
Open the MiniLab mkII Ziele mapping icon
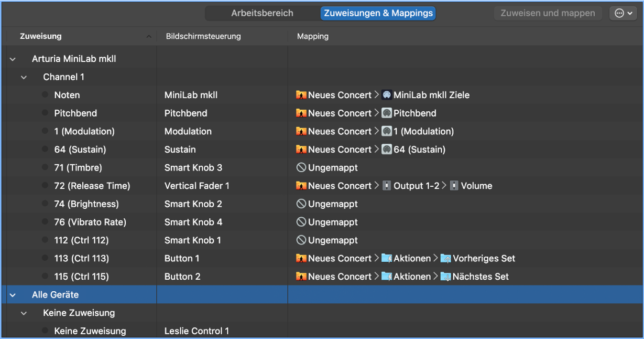coord(387,95)
